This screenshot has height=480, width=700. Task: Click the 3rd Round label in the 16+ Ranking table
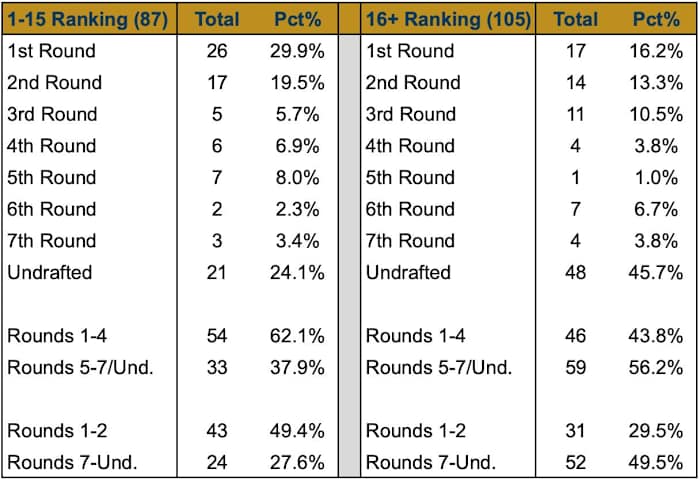tap(412, 114)
